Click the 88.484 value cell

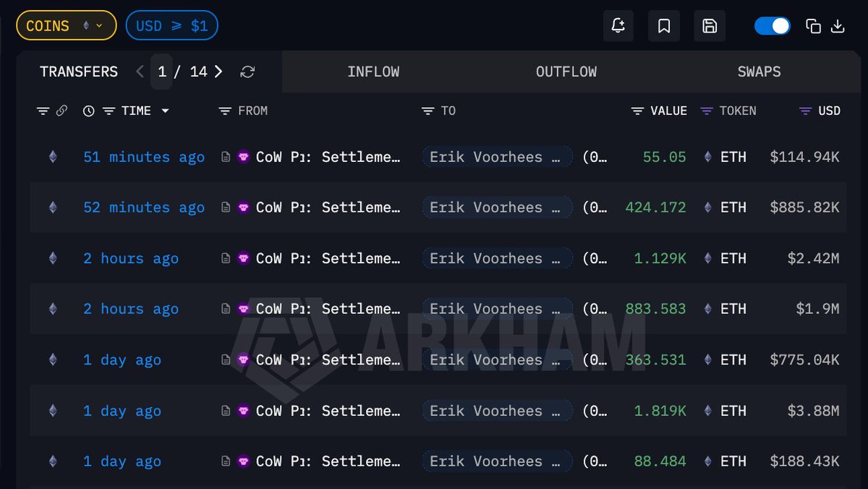660,461
